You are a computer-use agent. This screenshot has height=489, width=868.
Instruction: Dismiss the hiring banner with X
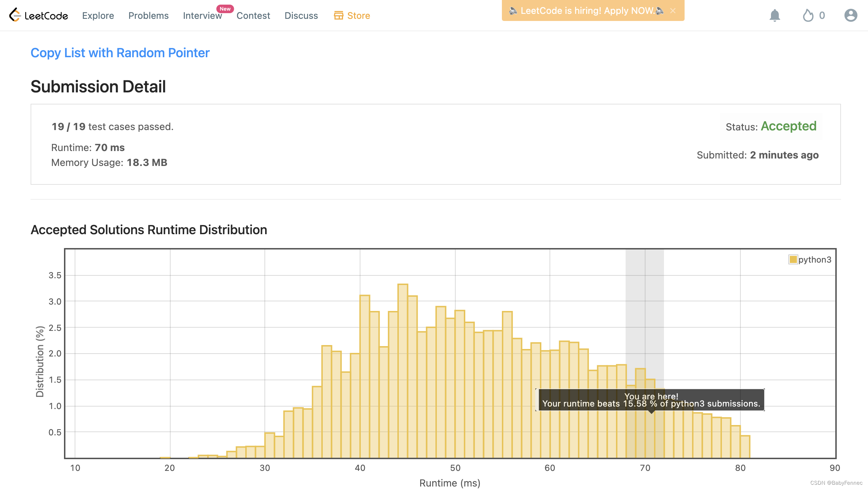pos(673,11)
